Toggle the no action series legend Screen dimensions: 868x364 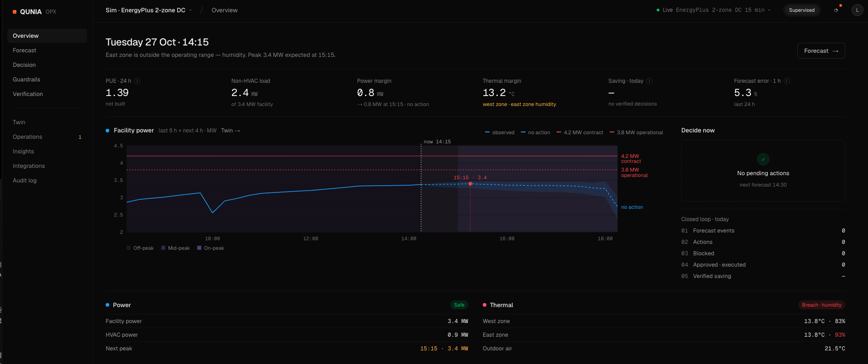tap(536, 132)
